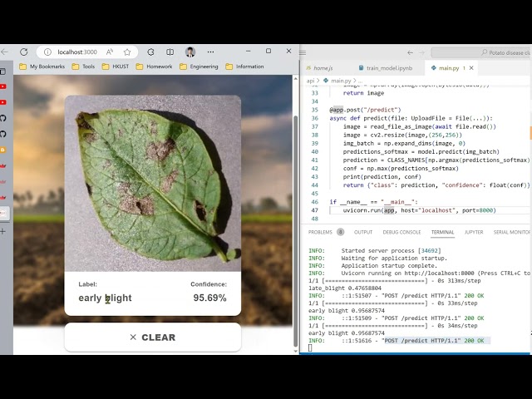Click api in the breadcrumb

click(310, 81)
